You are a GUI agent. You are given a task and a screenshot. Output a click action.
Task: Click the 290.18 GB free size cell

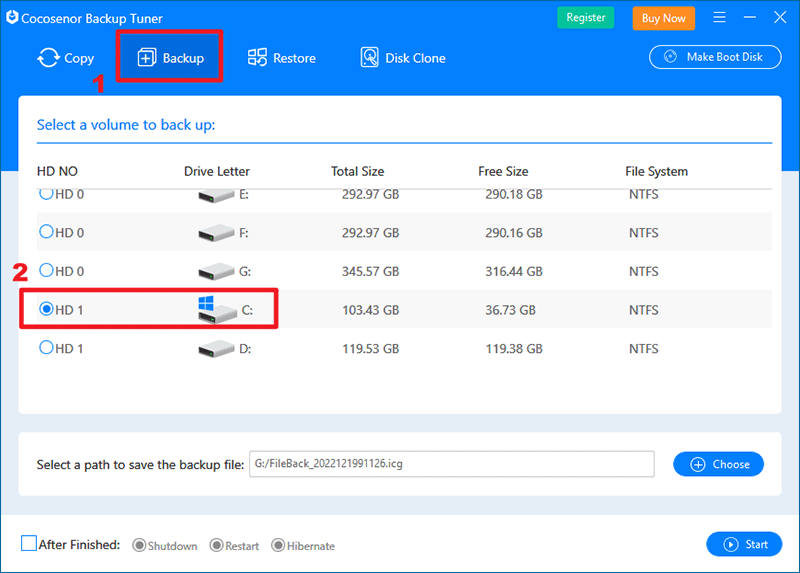[x=514, y=195]
